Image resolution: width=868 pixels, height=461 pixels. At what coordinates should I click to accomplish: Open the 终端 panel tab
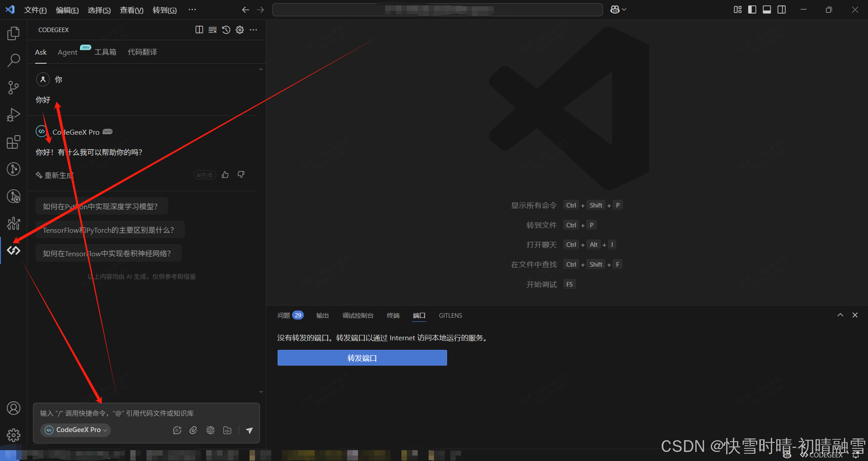click(x=393, y=315)
